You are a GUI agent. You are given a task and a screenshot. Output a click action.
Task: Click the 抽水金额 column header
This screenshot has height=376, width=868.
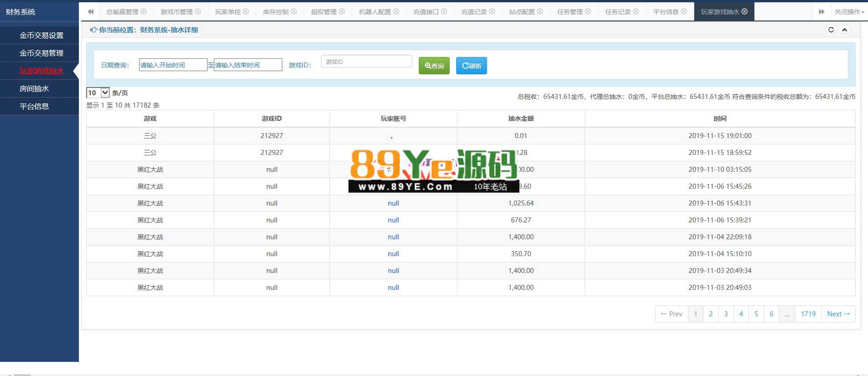point(521,118)
